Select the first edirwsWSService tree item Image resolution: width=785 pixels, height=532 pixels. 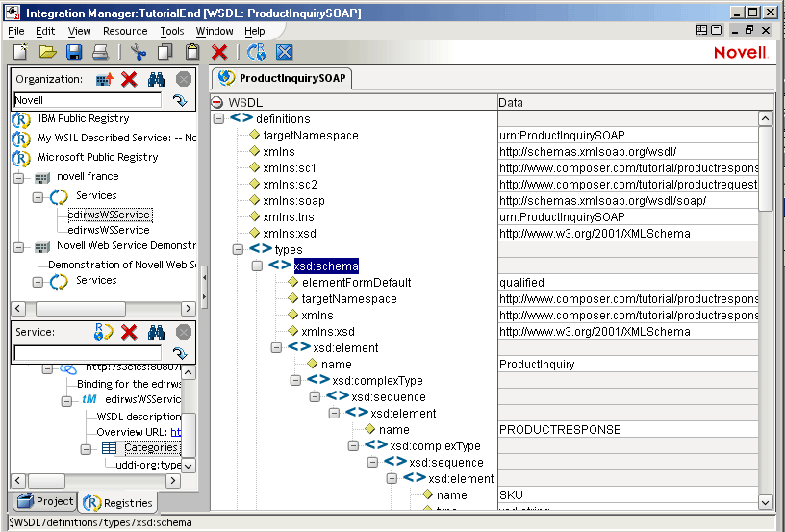coord(109,215)
